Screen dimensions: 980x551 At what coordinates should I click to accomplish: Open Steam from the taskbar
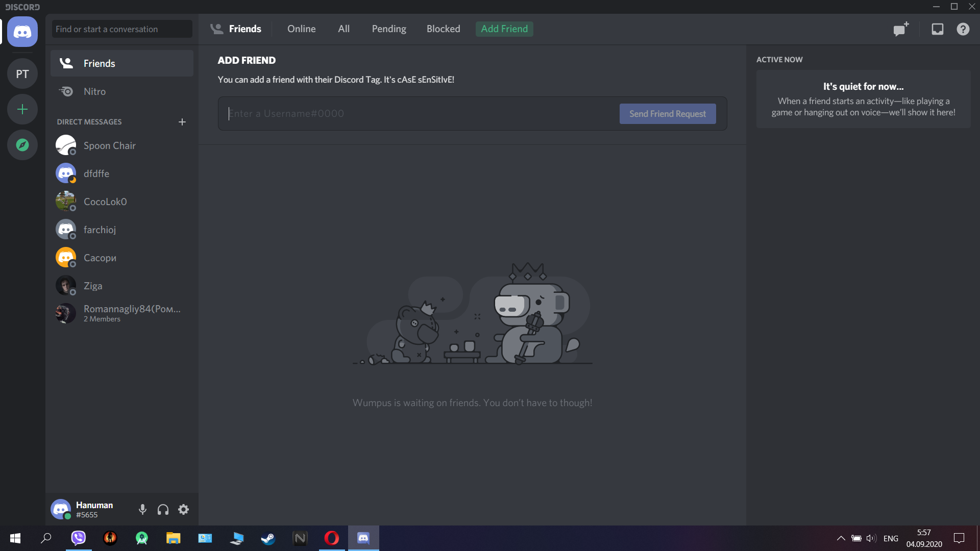click(x=268, y=538)
